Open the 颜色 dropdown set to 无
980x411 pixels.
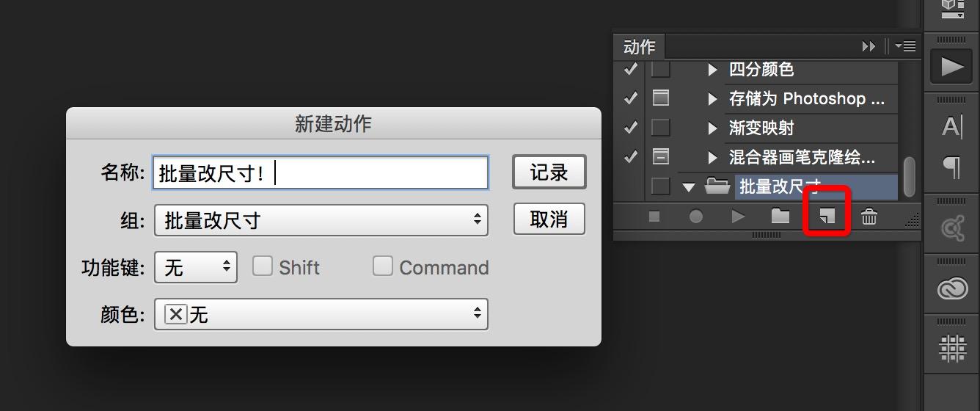click(x=321, y=314)
